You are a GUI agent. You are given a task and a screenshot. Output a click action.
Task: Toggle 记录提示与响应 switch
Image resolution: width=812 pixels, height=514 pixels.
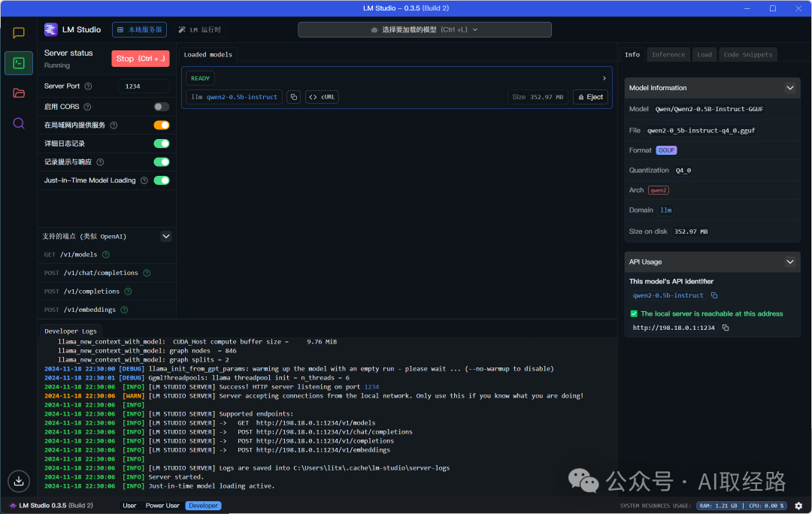[x=162, y=162]
